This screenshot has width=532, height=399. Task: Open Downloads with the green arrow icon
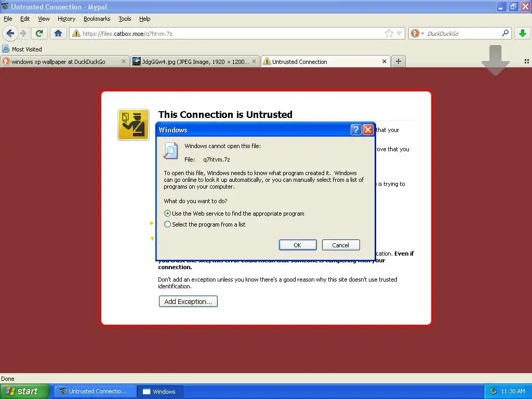coord(523,33)
